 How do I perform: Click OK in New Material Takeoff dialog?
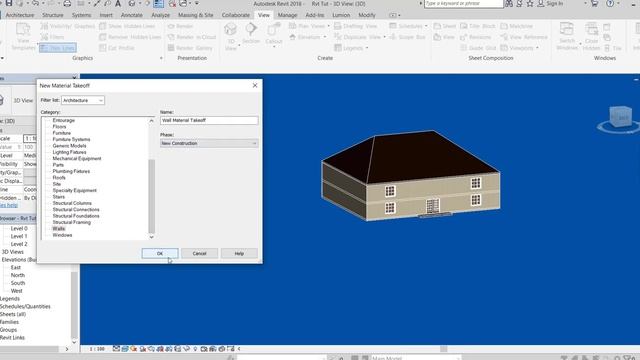coord(160,253)
